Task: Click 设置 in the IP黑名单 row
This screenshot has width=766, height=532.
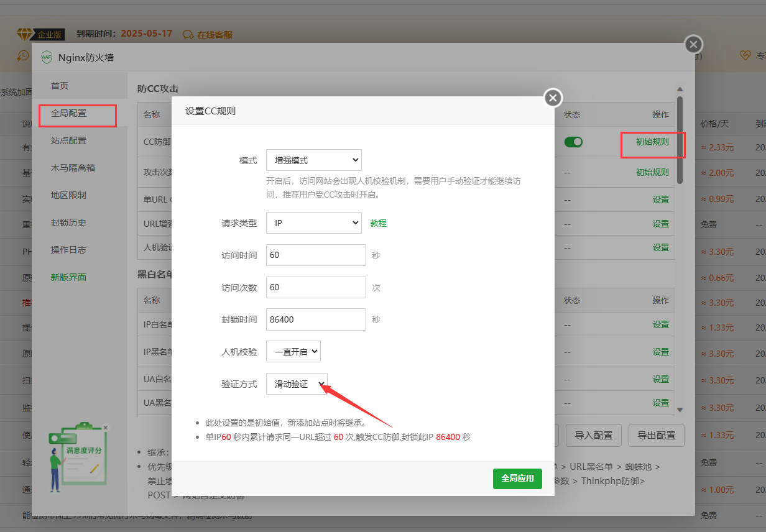Action: click(x=661, y=352)
